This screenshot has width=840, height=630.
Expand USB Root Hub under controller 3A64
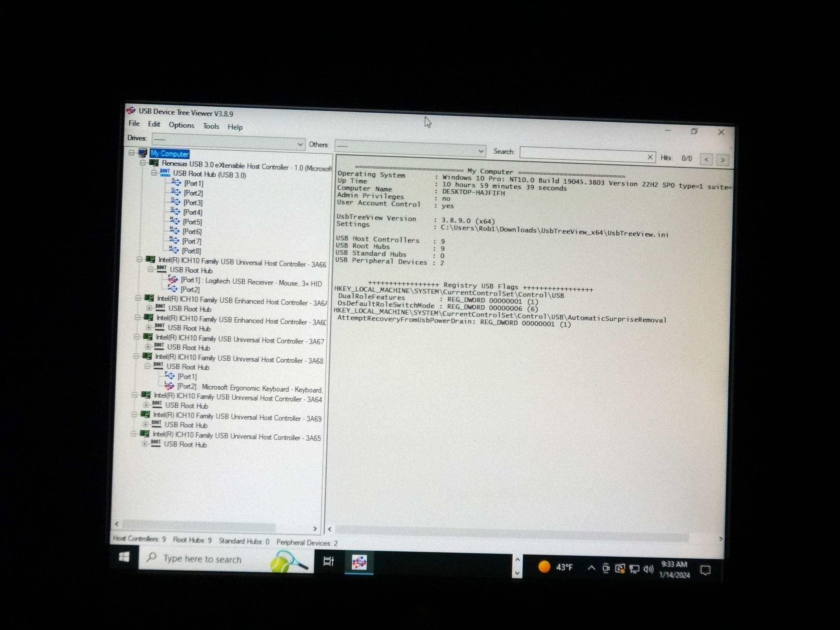[x=146, y=405]
